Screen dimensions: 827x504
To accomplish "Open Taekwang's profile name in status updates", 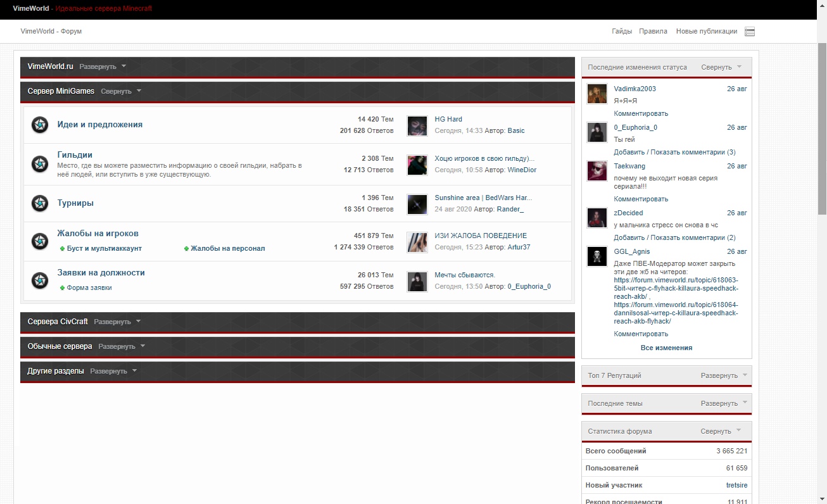I will pos(629,166).
